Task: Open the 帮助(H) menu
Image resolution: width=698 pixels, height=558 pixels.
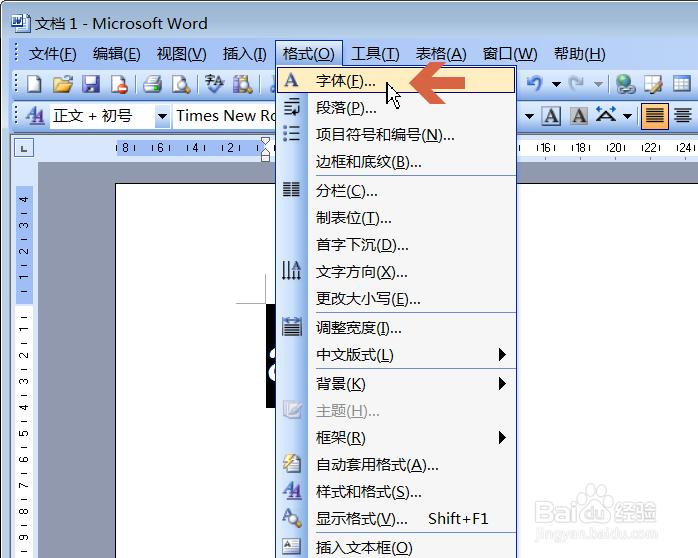Action: click(x=579, y=54)
